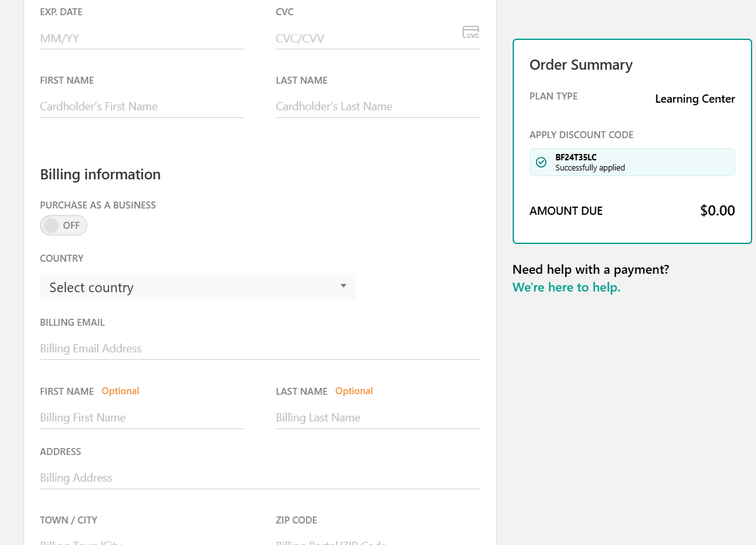
Task: Click the green checkmark beside the discount code
Action: (x=541, y=162)
